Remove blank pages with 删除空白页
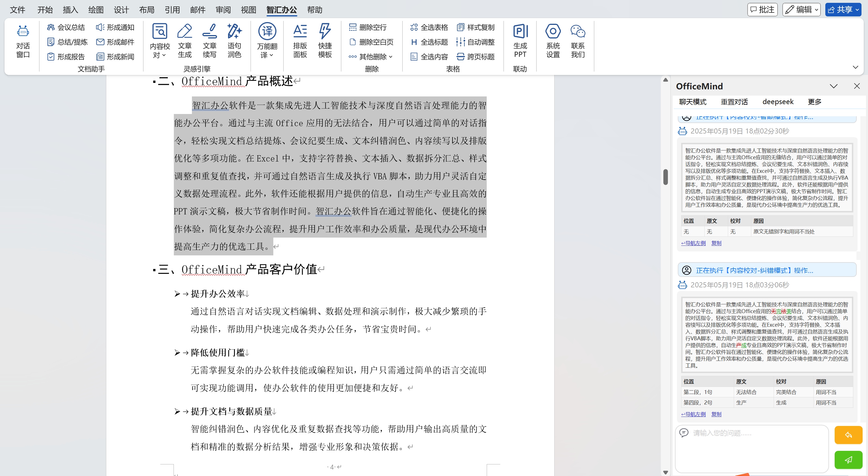 371,42
